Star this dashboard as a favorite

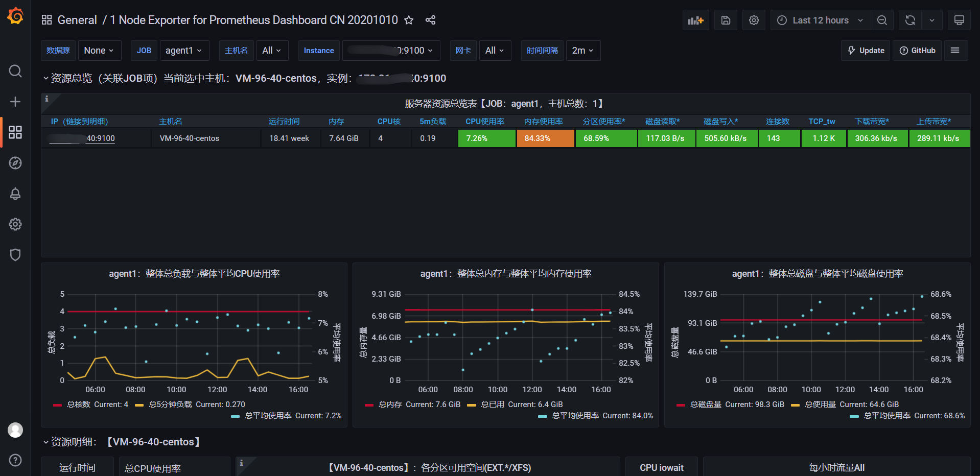pos(409,20)
